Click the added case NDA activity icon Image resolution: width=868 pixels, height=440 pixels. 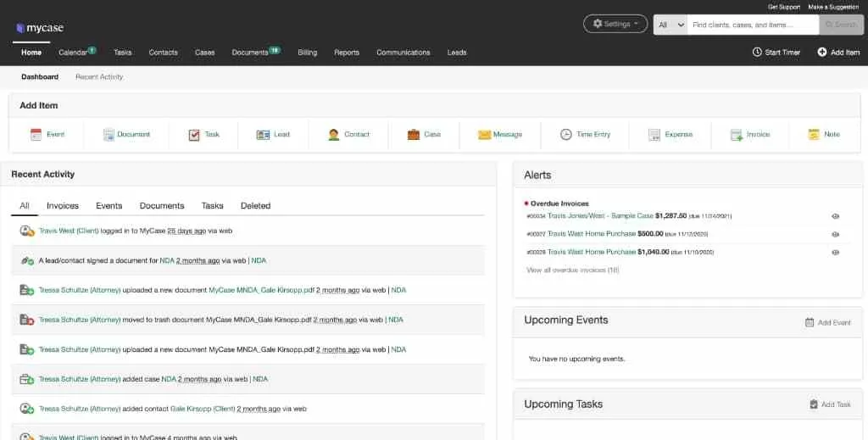pos(27,379)
